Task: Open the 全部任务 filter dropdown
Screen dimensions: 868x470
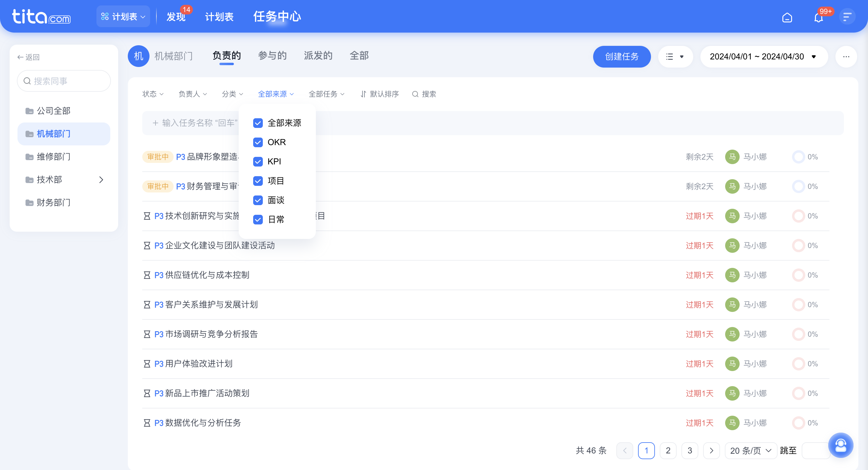Action: pos(326,94)
